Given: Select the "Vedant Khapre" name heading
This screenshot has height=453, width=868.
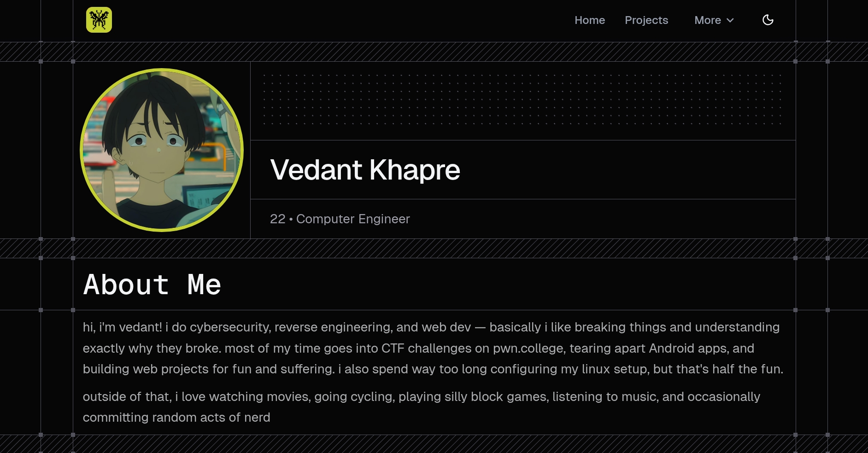Looking at the screenshot, I should pyautogui.click(x=365, y=170).
